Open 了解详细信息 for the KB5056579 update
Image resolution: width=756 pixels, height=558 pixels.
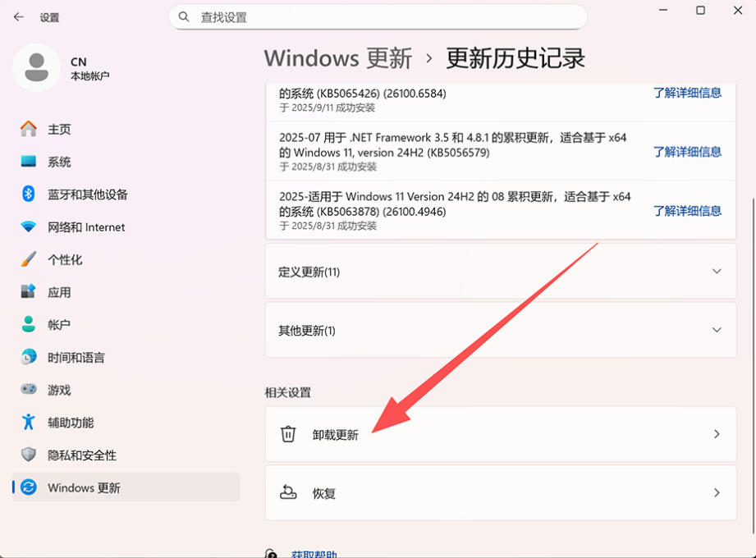(687, 152)
